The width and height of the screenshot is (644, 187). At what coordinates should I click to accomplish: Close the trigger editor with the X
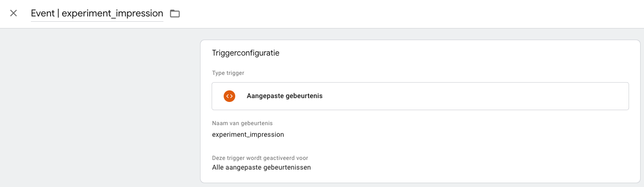pyautogui.click(x=13, y=14)
